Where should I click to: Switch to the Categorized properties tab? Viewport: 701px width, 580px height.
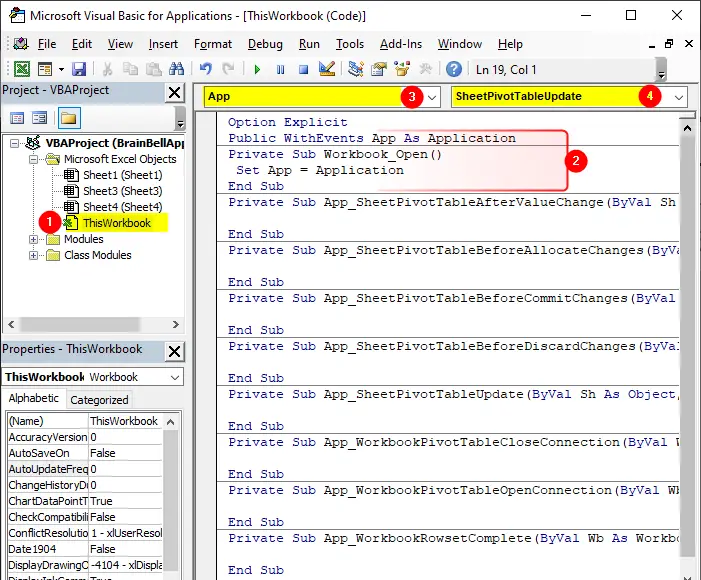(x=99, y=400)
